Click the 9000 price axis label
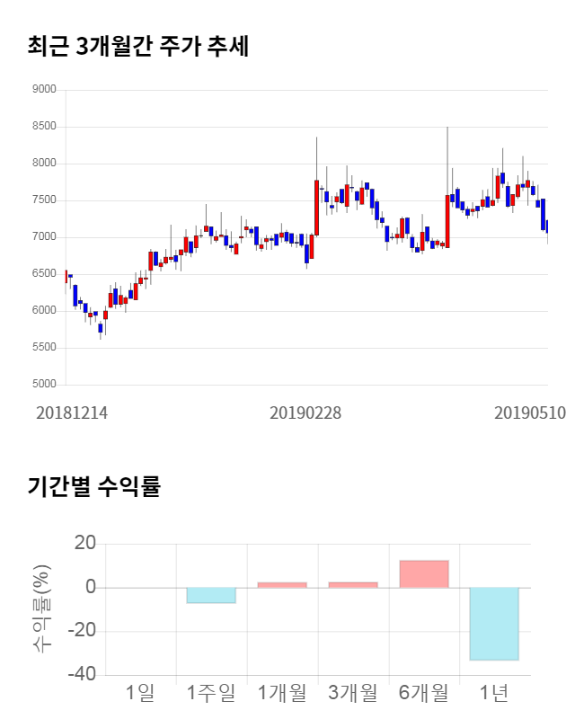This screenshot has width=575, height=728. (x=43, y=90)
